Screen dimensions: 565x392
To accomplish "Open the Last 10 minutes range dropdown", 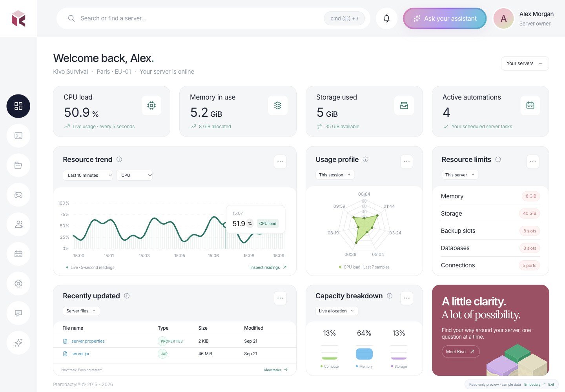I will [88, 175].
